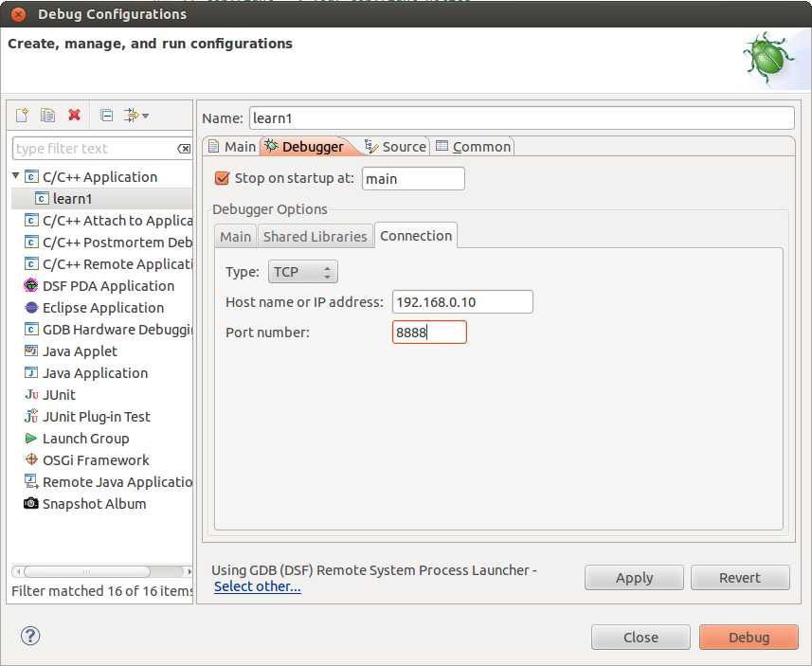Screen dimensions: 812x666
Task: Open the Shared Libraries sub-tab
Action: click(x=315, y=237)
